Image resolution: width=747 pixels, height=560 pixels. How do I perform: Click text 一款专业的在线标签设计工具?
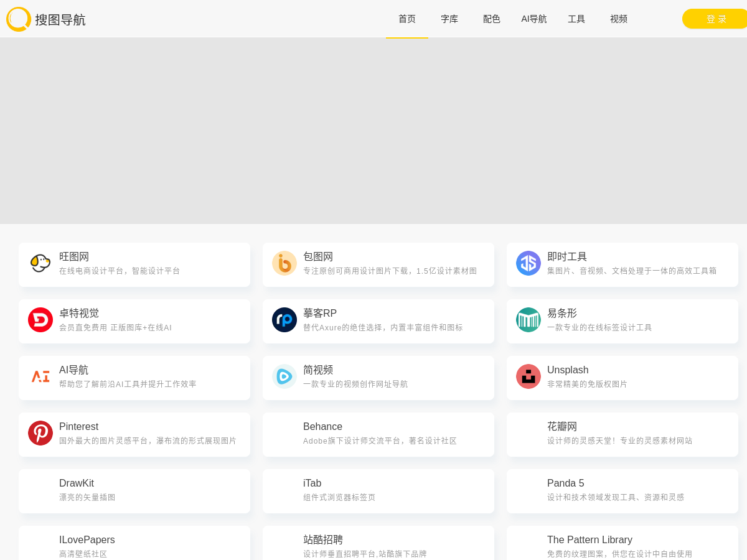pos(599,328)
